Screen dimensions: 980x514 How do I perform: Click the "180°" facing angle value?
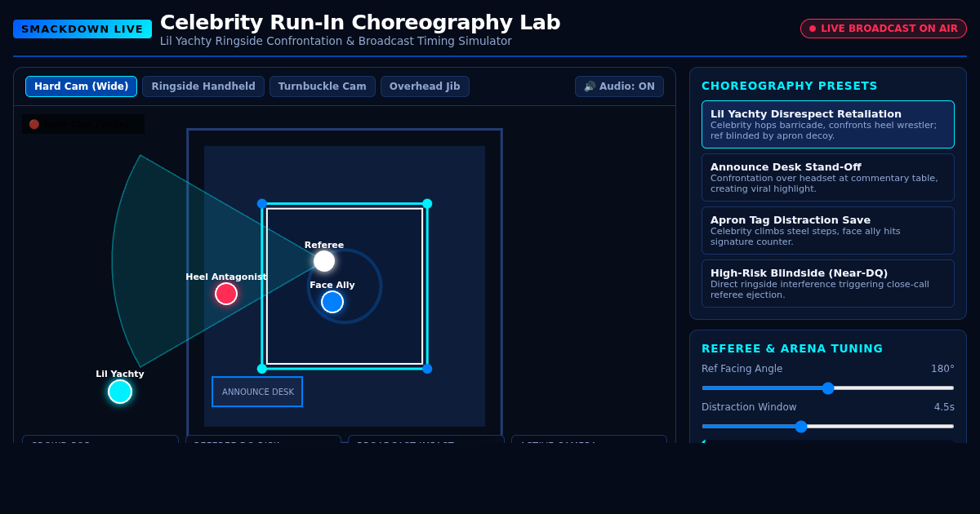(942, 369)
